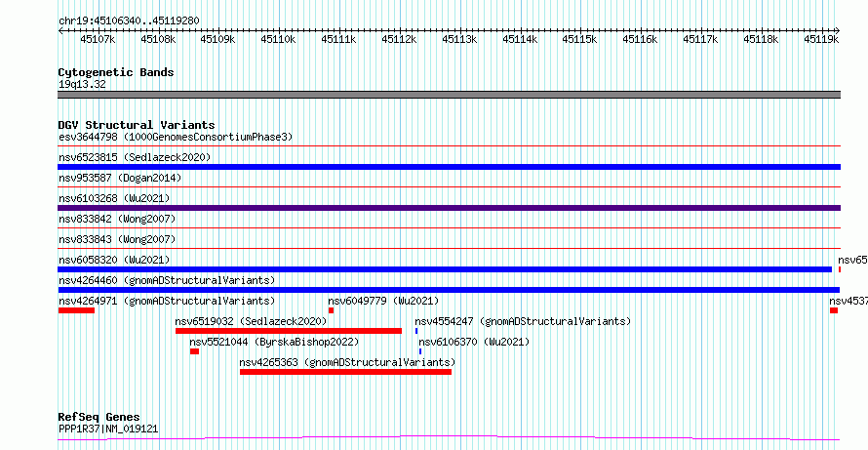Click the nsv4554247 (gnomADStructuralVariants) label

523,321
